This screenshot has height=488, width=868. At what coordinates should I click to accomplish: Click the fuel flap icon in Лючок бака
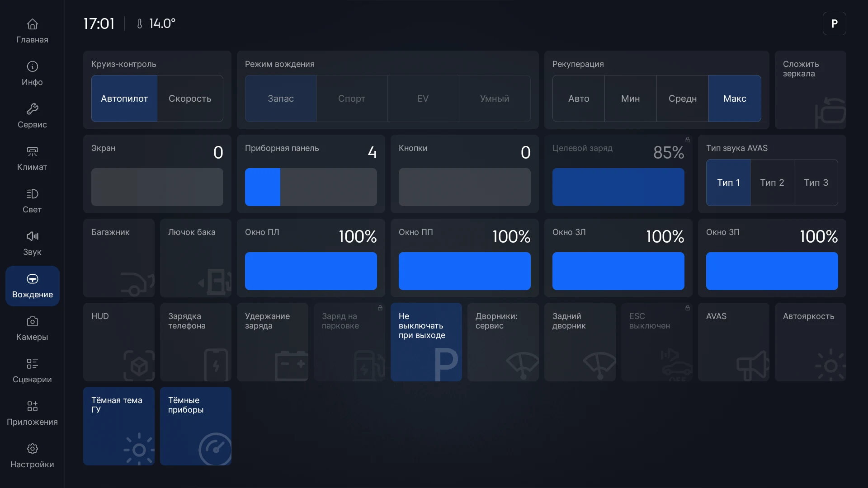point(215,282)
